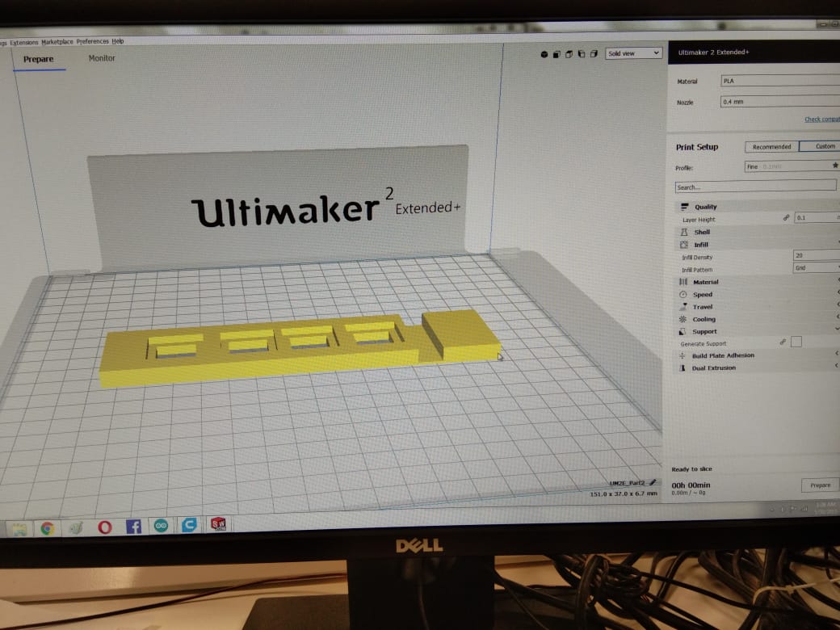Switch to the right side view cube icon
The width and height of the screenshot is (840, 630).
pos(594,54)
